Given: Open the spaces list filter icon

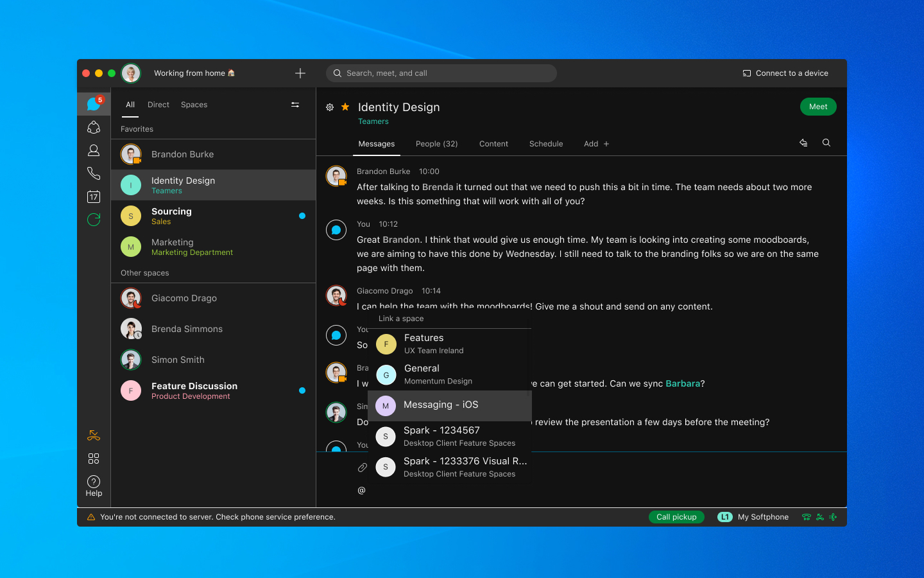Looking at the screenshot, I should tap(295, 105).
